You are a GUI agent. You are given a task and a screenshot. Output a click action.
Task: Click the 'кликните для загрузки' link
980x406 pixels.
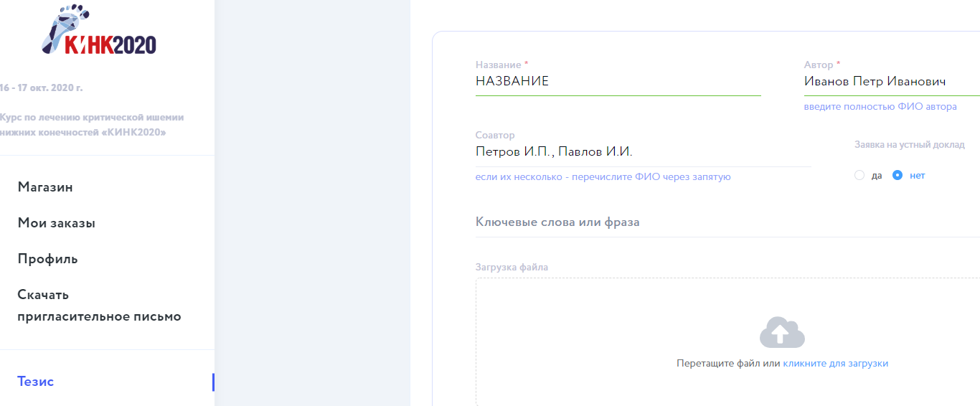[x=835, y=364]
